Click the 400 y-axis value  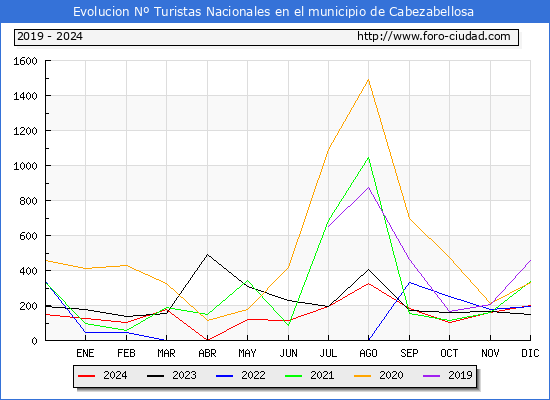28,271
